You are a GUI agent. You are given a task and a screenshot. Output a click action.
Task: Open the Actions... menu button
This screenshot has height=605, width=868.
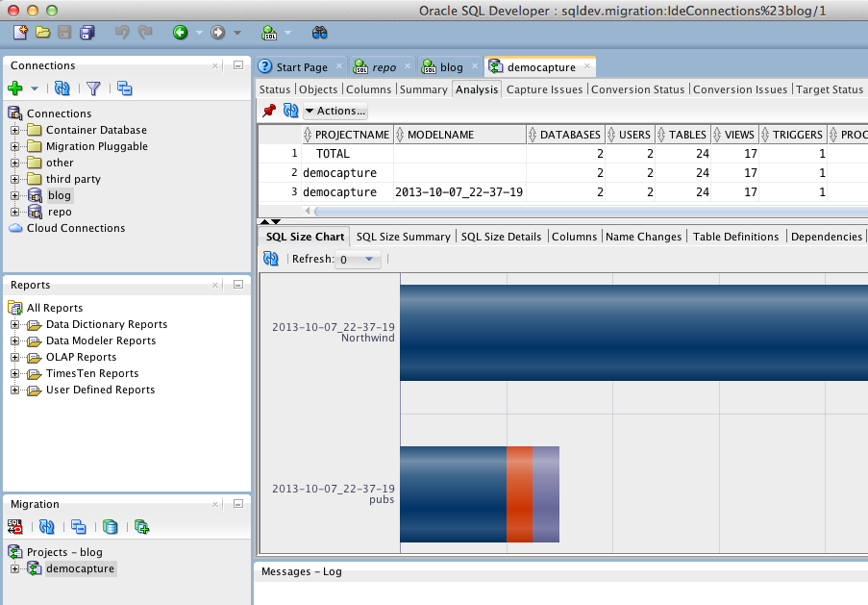[335, 111]
